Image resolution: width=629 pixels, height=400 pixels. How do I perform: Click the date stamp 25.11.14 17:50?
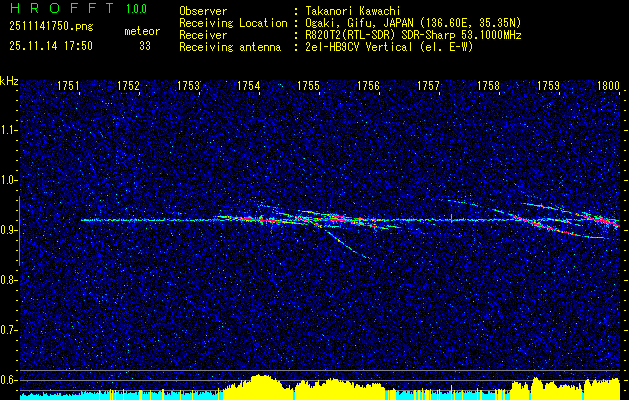[x=51, y=46]
